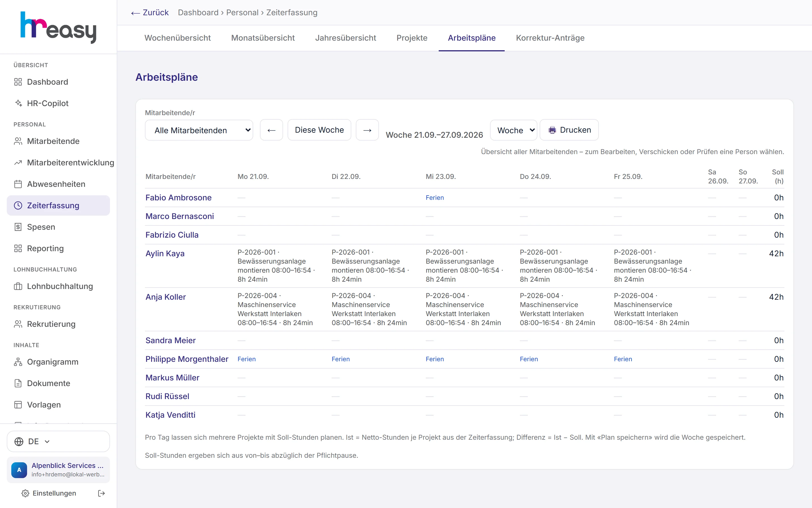812x508 pixels.
Task: Click Fabio Ambrosone's Ferien entry
Action: (x=434, y=198)
